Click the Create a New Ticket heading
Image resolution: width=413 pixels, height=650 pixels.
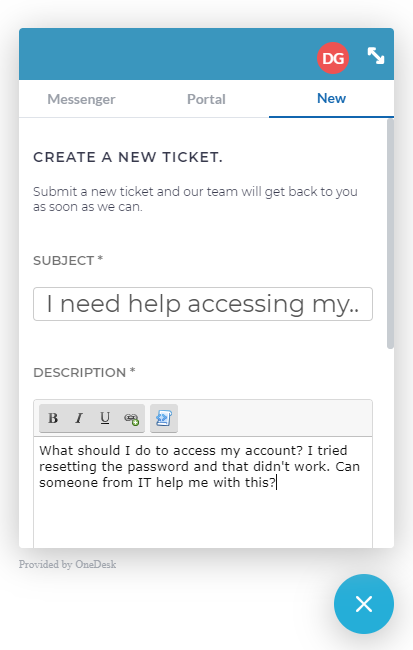pos(128,157)
